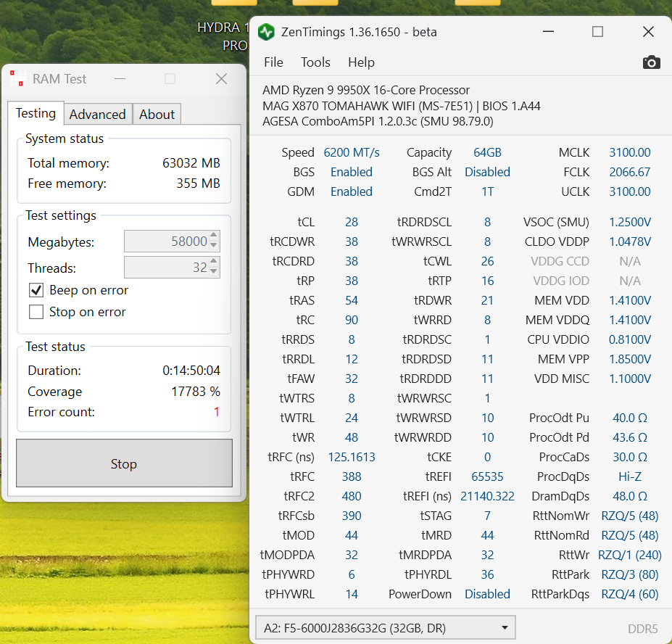Viewport: 672px width, 644px height.
Task: Click the ZenTimings app icon in title bar
Action: click(x=267, y=32)
